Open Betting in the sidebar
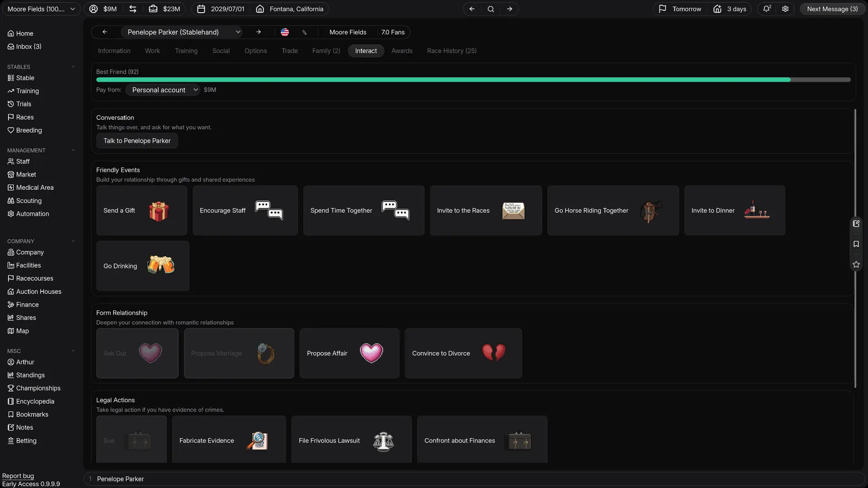 pos(22,441)
